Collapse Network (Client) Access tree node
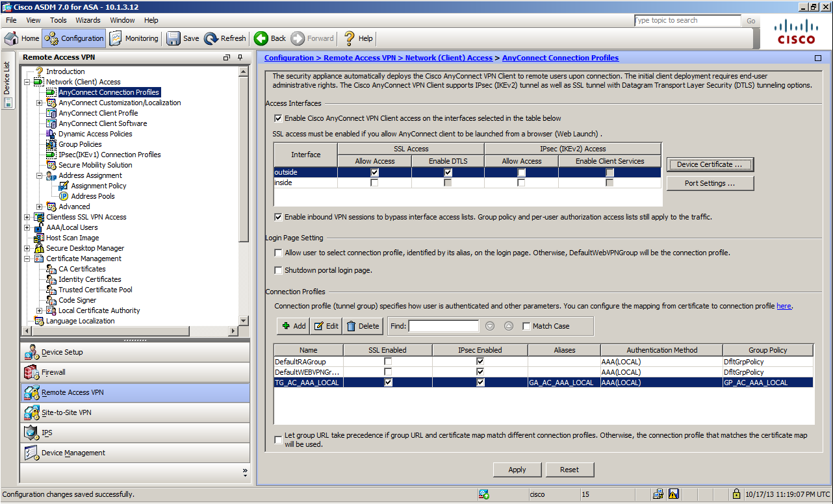The image size is (833, 504). pos(27,82)
